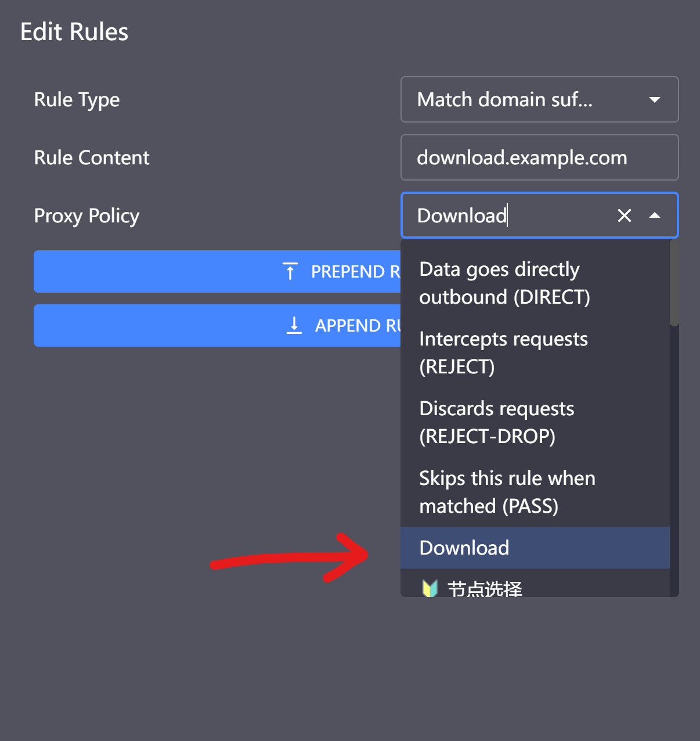
Task: Click the dropdown list scrollbar thumb
Action: click(x=674, y=283)
